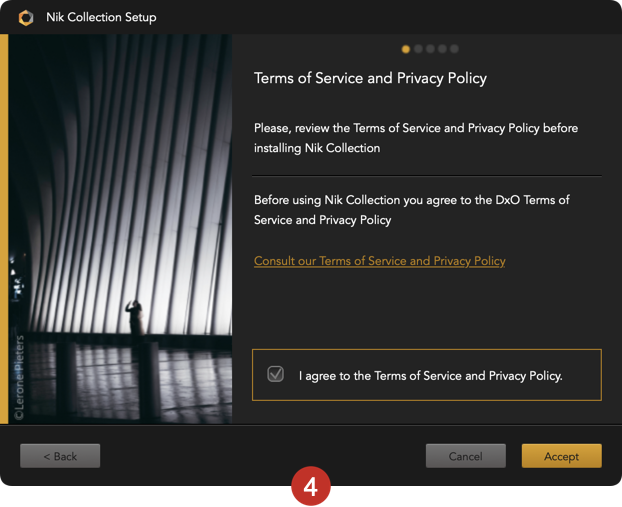Open the Terms of Service and Privacy Policy link
Screen dimensions: 622x507
[x=380, y=261]
